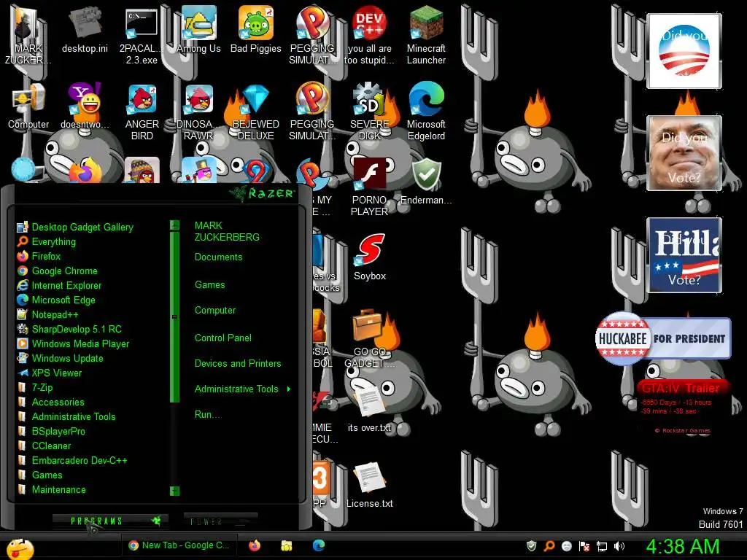Viewport: 747px width, 560px height.
Task: Open the Microsoft Edge taskbar icon
Action: [318, 545]
